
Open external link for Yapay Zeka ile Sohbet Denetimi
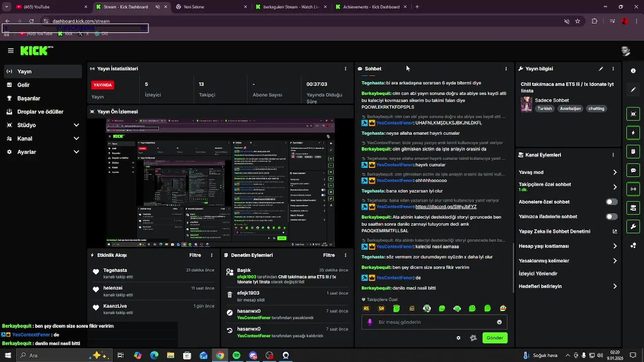coord(614,231)
